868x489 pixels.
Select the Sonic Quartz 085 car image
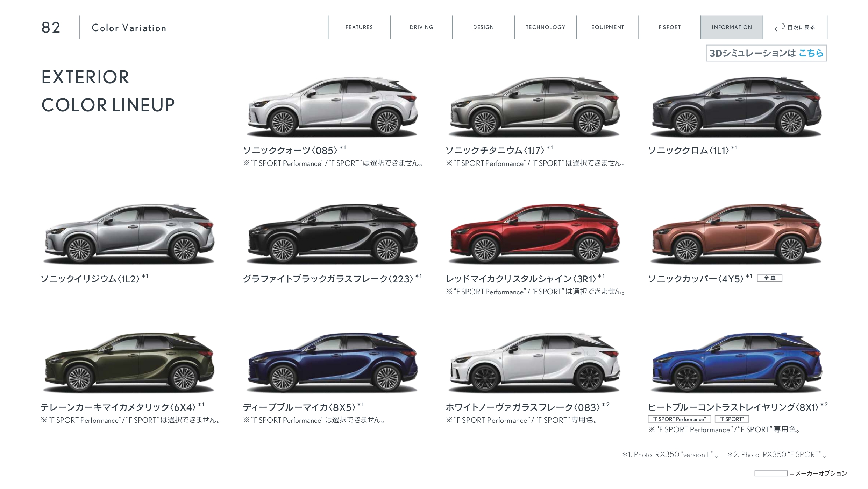(332, 107)
